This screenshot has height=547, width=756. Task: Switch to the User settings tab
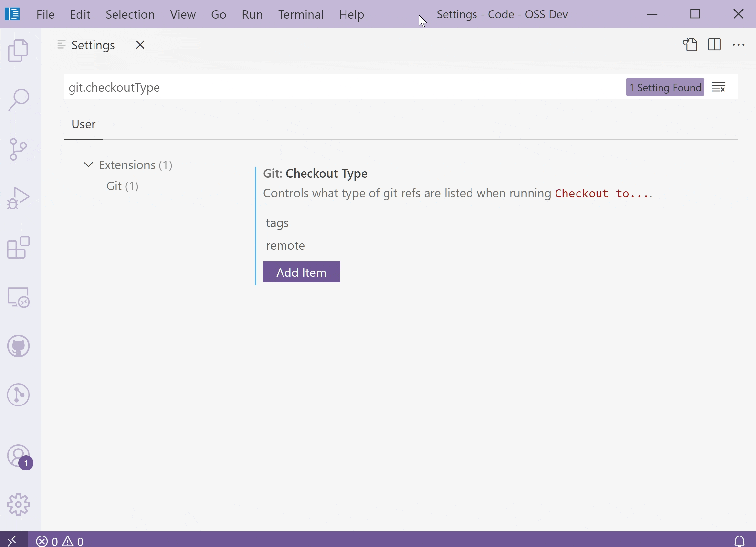[83, 124]
